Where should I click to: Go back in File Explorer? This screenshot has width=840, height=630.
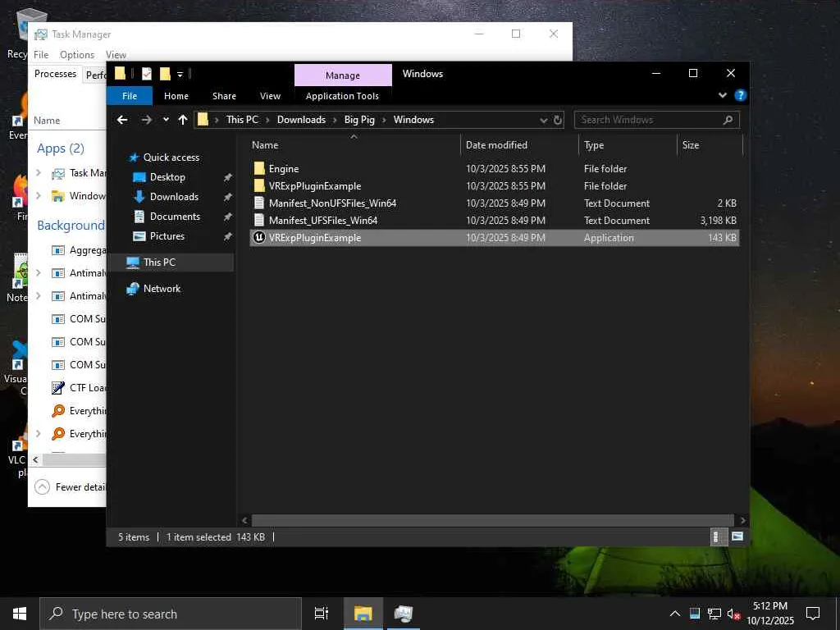coord(122,120)
